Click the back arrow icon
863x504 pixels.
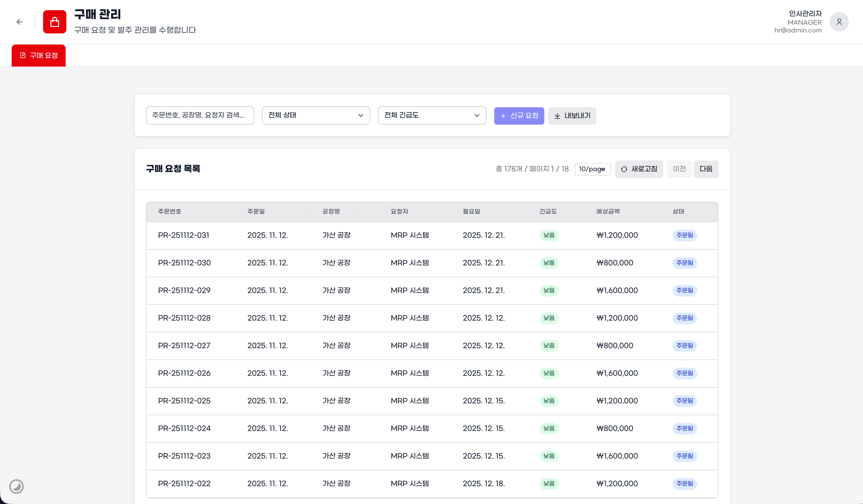[20, 22]
